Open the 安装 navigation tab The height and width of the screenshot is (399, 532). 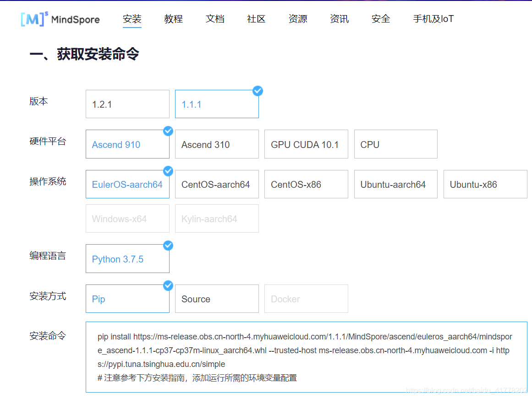[x=132, y=19]
